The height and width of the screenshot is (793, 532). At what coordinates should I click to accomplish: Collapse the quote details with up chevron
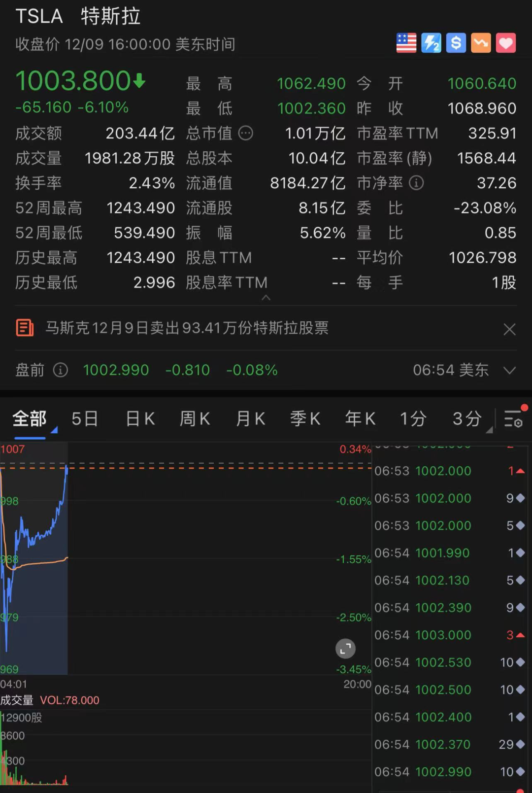tap(266, 298)
